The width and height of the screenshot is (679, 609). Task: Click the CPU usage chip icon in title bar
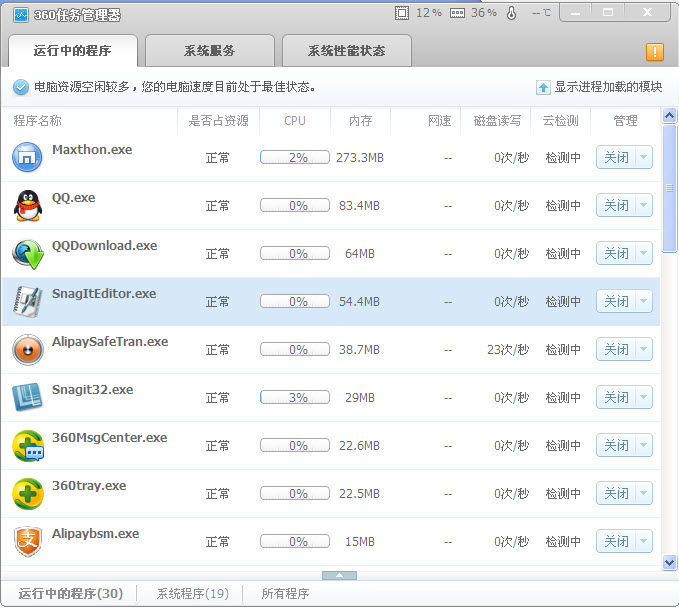coord(402,13)
